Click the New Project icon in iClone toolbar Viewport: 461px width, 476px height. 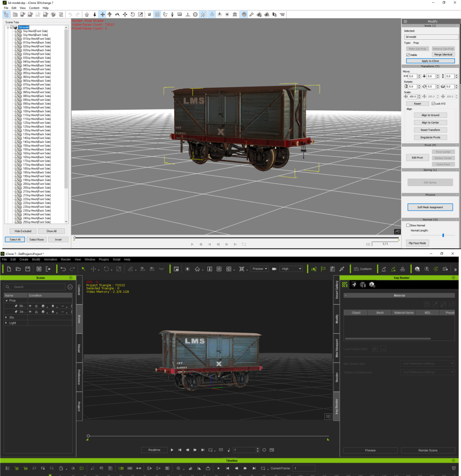click(x=9, y=269)
